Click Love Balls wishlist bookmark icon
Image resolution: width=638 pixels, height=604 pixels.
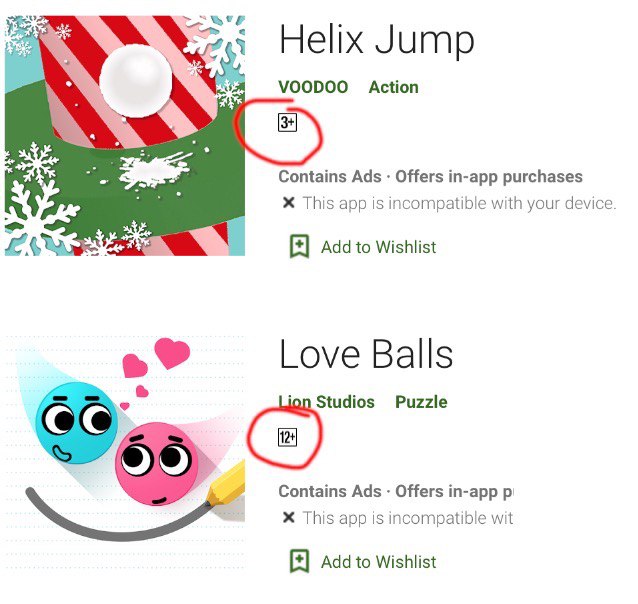click(299, 561)
